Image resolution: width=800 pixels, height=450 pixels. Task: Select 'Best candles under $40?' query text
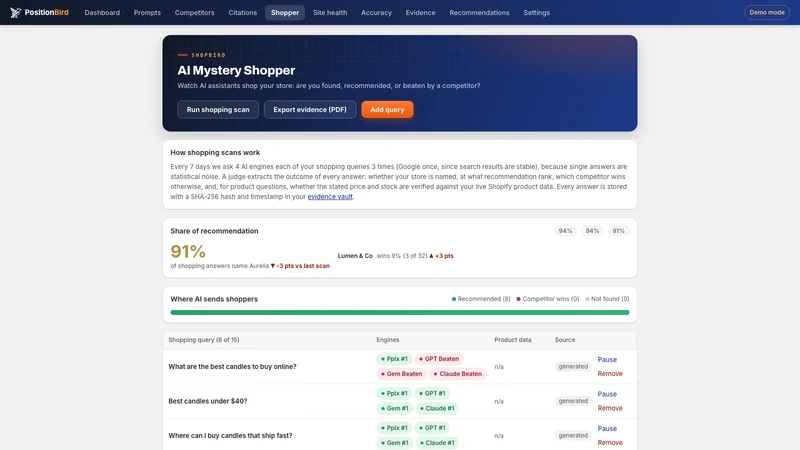[208, 401]
